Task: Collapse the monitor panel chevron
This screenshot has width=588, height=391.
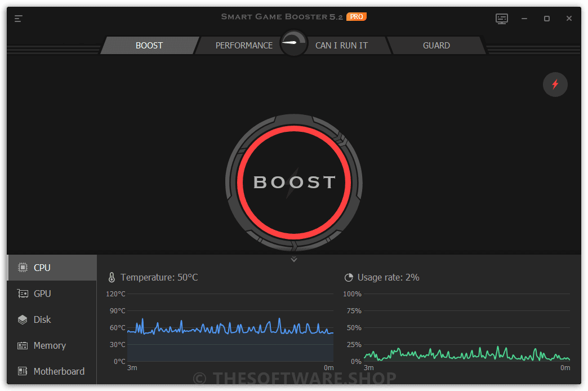Action: pos(294,259)
